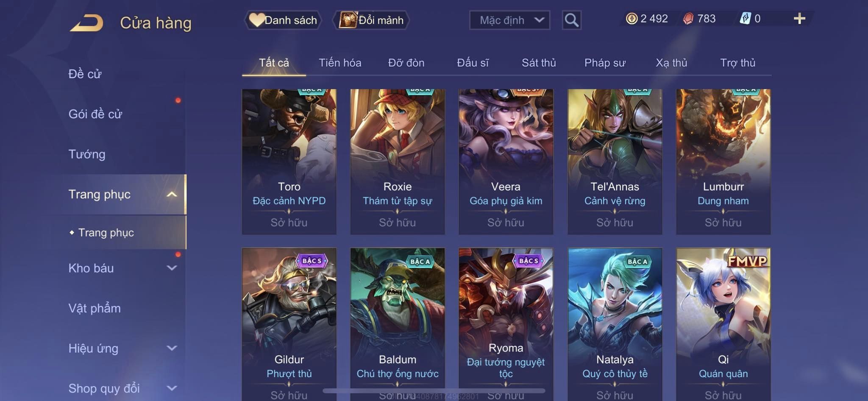Go to Tướng in sidebar

pyautogui.click(x=87, y=154)
